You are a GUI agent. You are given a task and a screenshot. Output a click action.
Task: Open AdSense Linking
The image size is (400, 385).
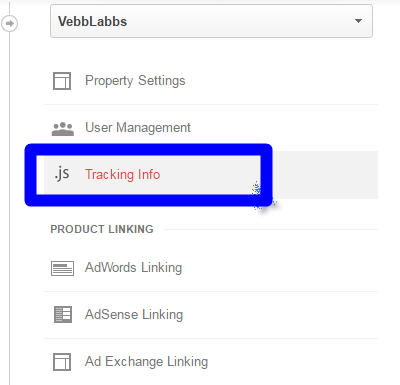pyautogui.click(x=134, y=315)
